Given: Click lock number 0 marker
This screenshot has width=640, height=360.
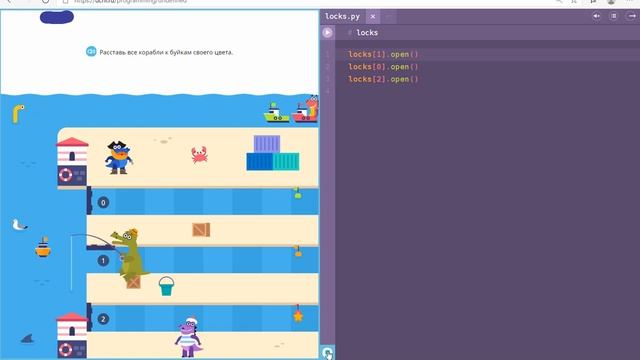Looking at the screenshot, I should (x=103, y=202).
